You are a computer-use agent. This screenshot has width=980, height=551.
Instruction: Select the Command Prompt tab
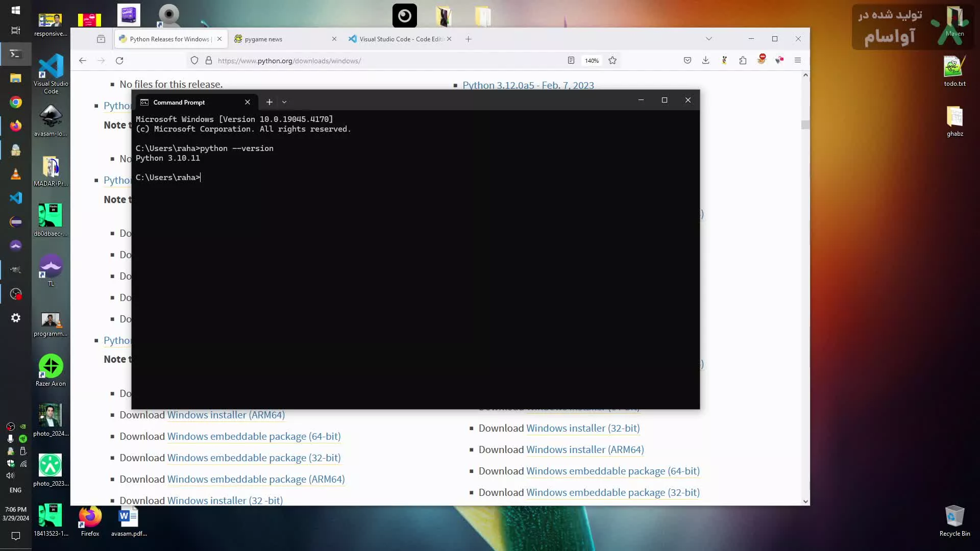196,102
